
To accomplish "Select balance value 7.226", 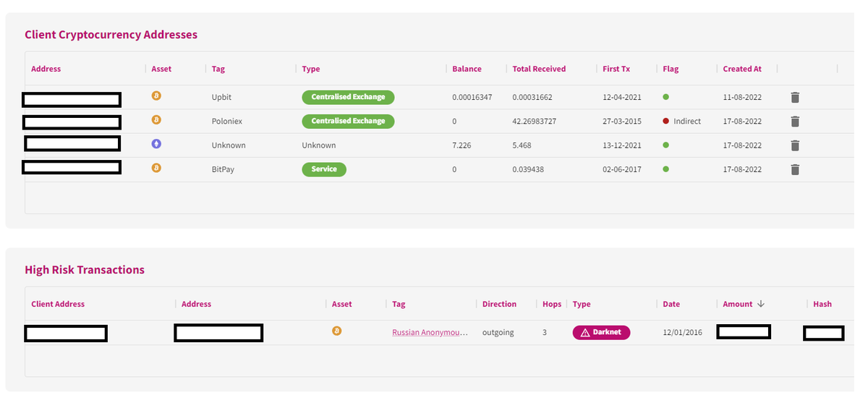I will pos(461,145).
